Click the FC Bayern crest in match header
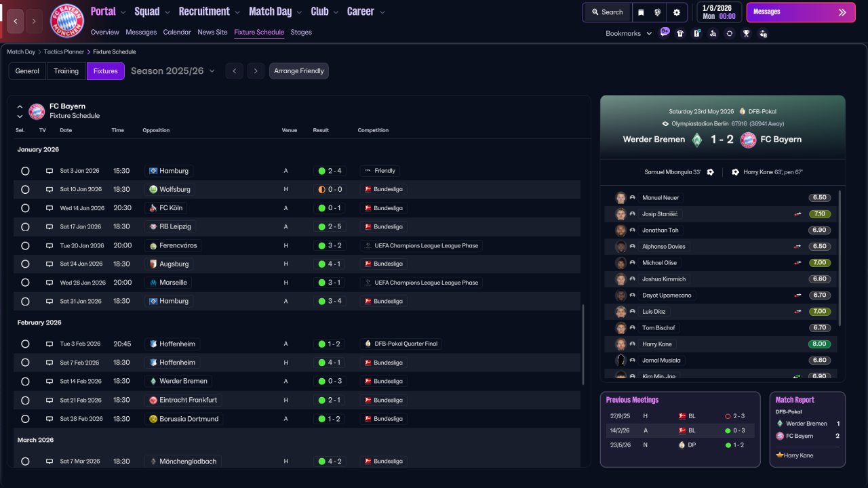868x488 pixels. [748, 140]
